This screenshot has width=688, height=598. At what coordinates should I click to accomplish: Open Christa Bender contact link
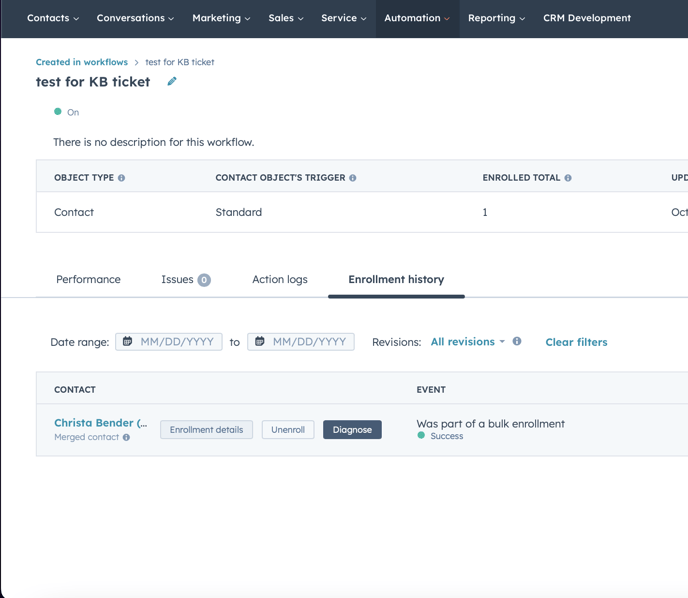click(100, 423)
